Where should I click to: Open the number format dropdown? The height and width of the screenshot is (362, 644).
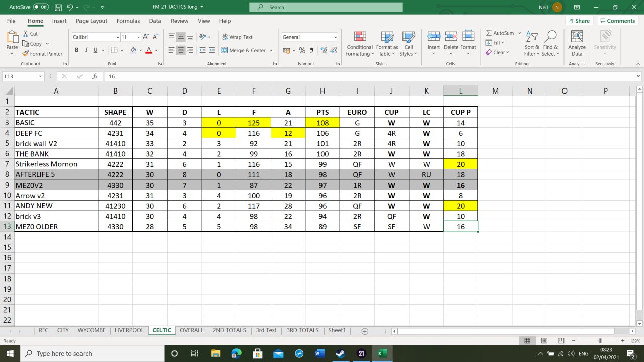pyautogui.click(x=336, y=37)
